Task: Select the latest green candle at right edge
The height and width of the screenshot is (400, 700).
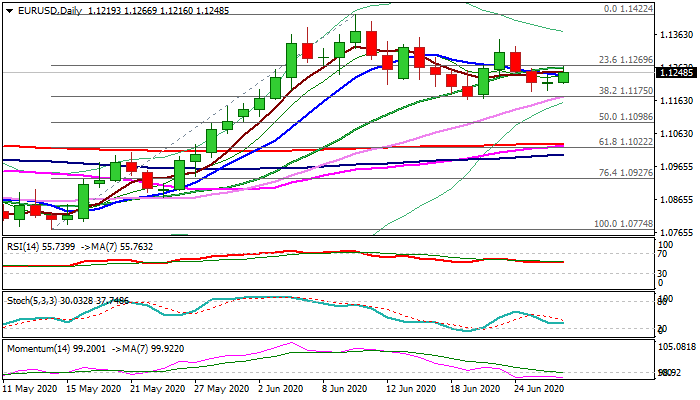Action: pos(563,76)
